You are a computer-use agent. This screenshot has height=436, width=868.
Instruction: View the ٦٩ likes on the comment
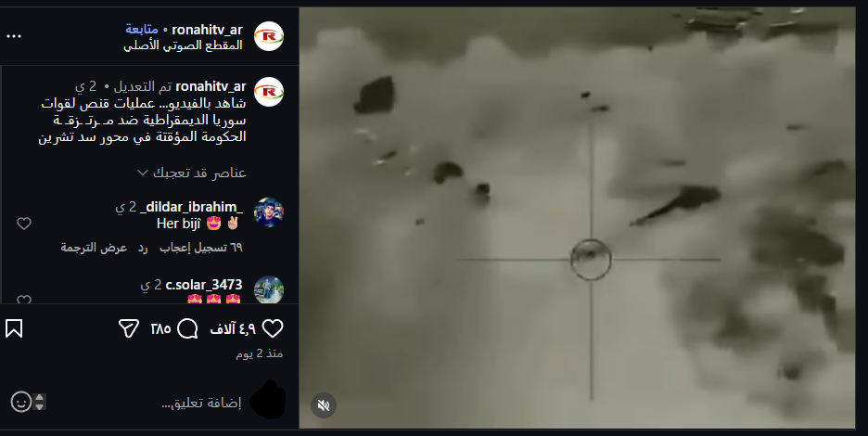click(201, 248)
